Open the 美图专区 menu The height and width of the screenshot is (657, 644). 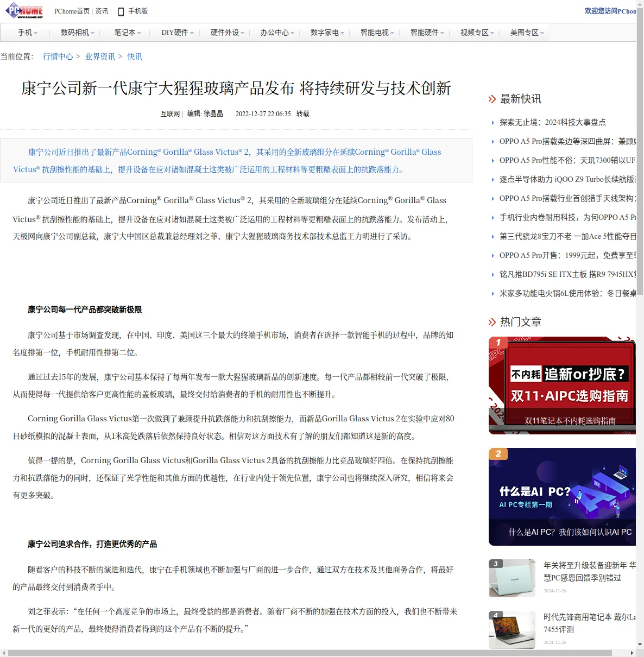[527, 33]
